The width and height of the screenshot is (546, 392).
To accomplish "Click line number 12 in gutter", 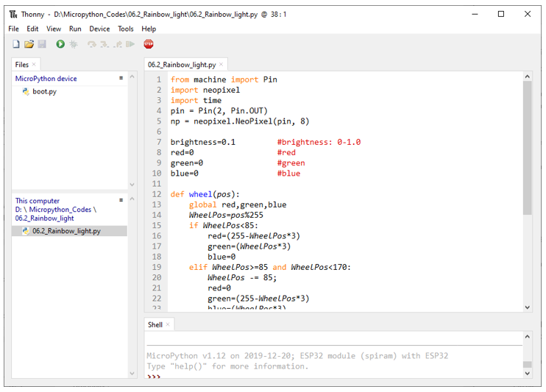I will pyautogui.click(x=157, y=195).
